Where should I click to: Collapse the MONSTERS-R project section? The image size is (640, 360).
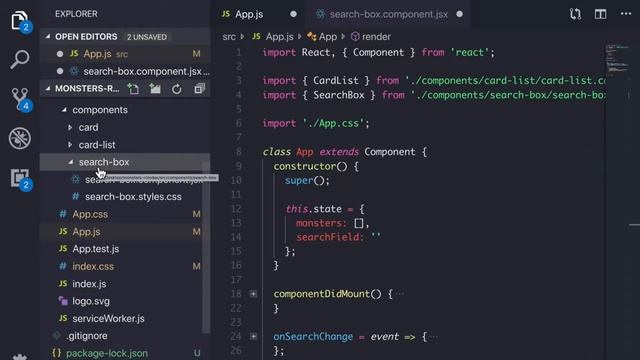pyautogui.click(x=48, y=89)
